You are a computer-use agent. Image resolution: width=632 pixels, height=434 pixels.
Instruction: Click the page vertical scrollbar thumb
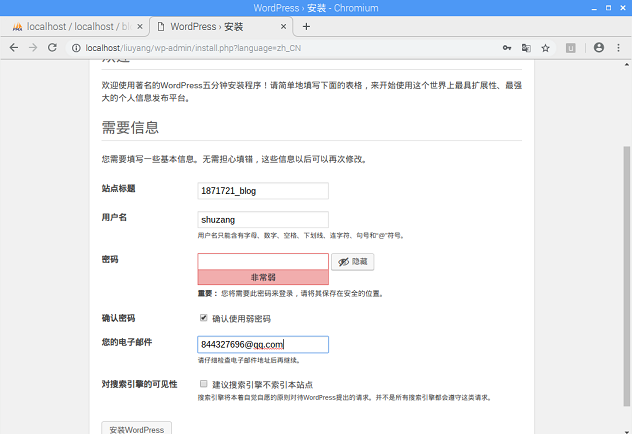click(x=626, y=276)
